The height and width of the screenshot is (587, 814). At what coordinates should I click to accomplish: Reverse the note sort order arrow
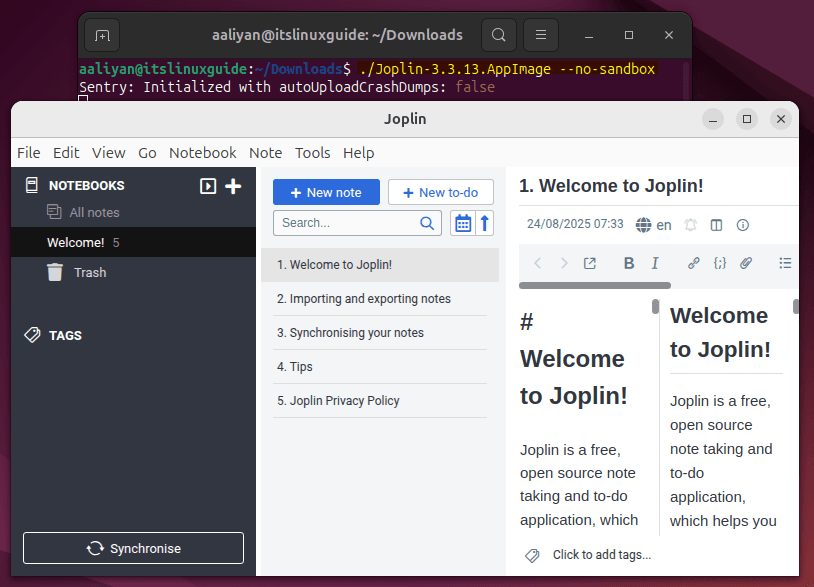(x=486, y=223)
